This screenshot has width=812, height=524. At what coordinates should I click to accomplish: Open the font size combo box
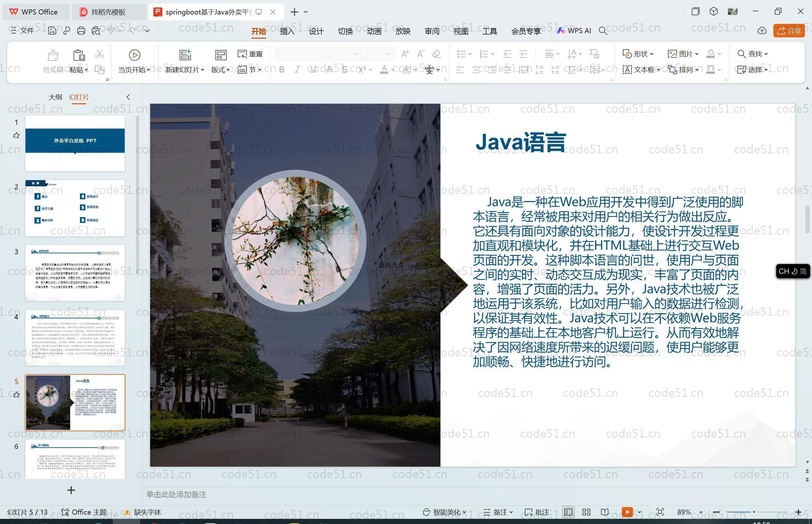click(377, 54)
